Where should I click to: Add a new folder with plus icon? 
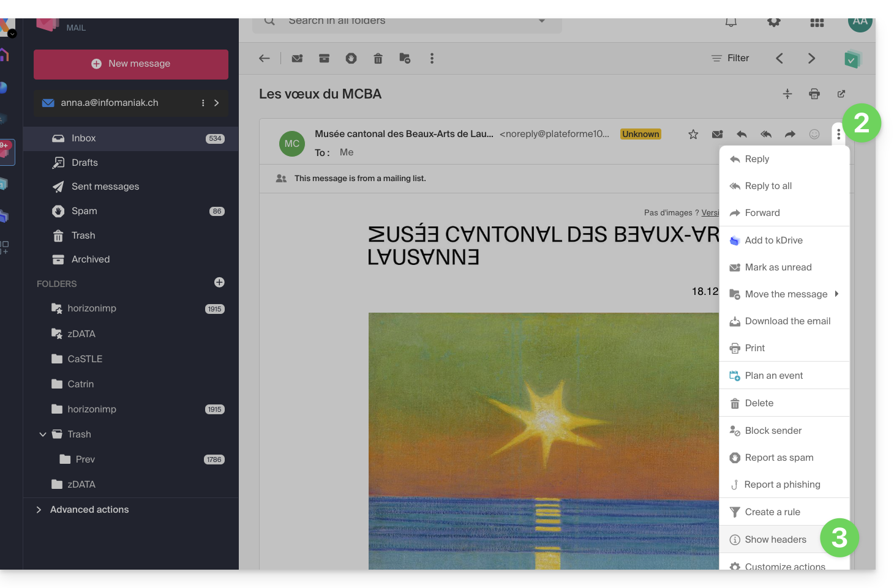tap(219, 283)
